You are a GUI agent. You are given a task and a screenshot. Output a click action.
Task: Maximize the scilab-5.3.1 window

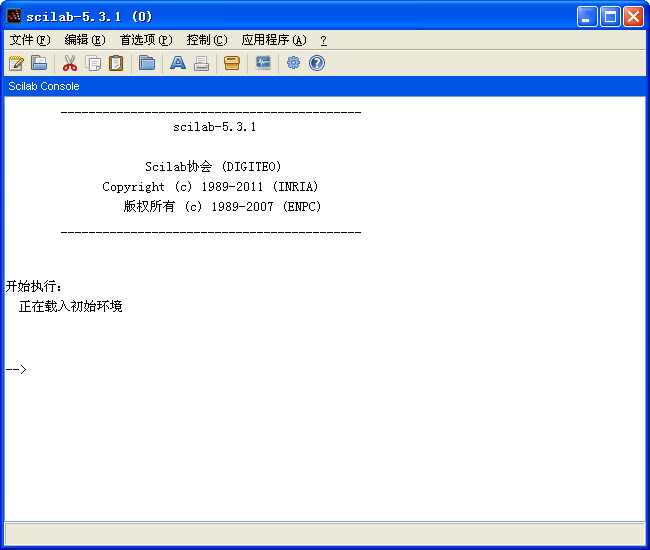(610, 17)
